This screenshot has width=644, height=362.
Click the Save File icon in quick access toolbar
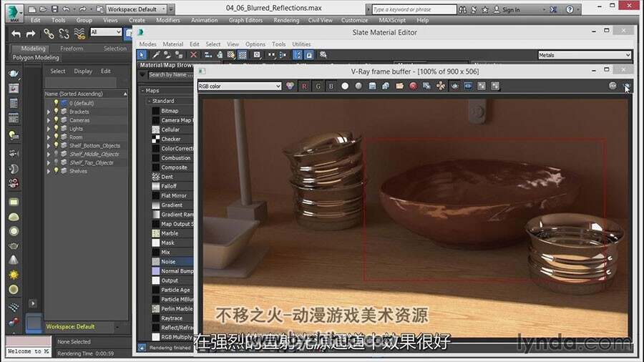click(54, 9)
